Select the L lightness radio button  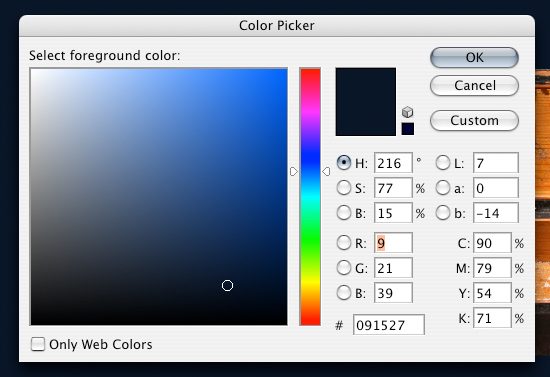tap(443, 163)
